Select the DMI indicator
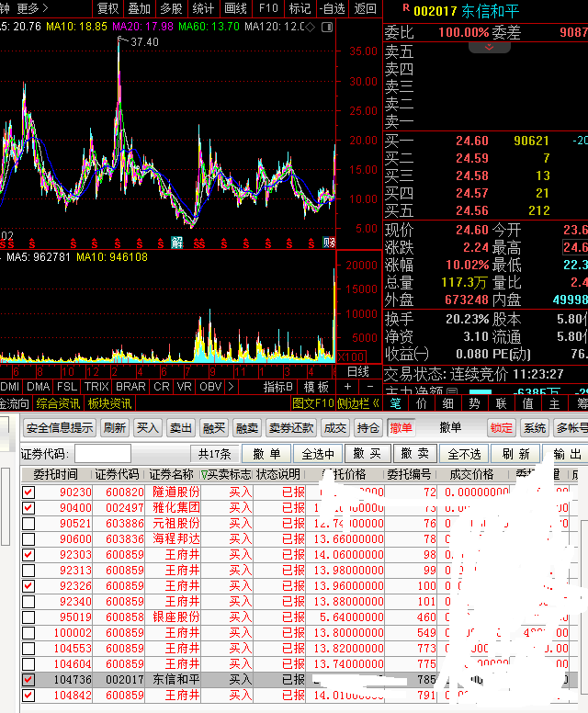This screenshot has width=588, height=713. point(10,387)
